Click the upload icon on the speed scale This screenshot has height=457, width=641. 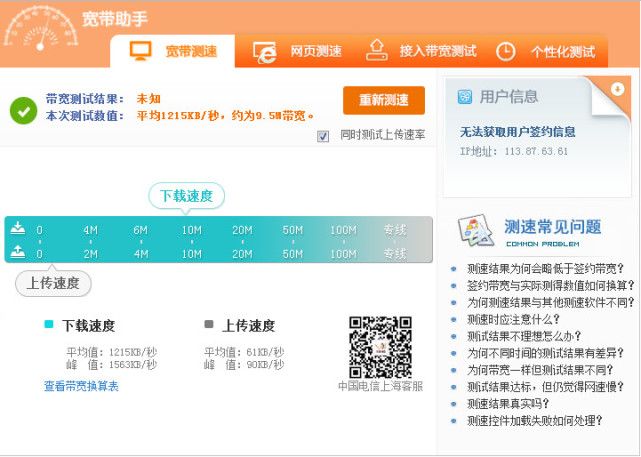pyautogui.click(x=17, y=253)
